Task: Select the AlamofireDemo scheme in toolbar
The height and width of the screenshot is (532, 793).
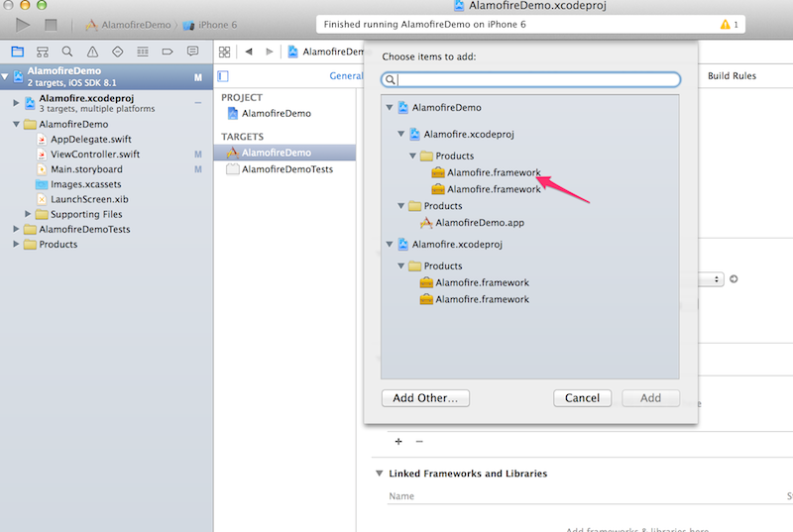Action: pyautogui.click(x=128, y=25)
